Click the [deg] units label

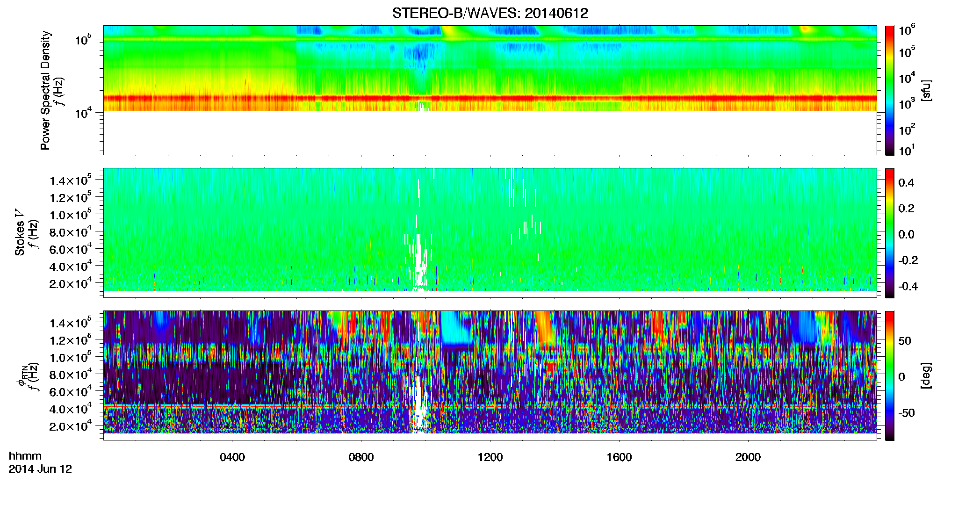click(926, 375)
